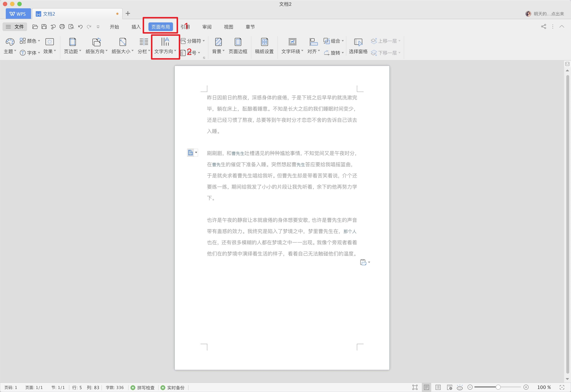This screenshot has width=571, height=392.
Task: Click the print icon in quick toolbar
Action: 62,27
